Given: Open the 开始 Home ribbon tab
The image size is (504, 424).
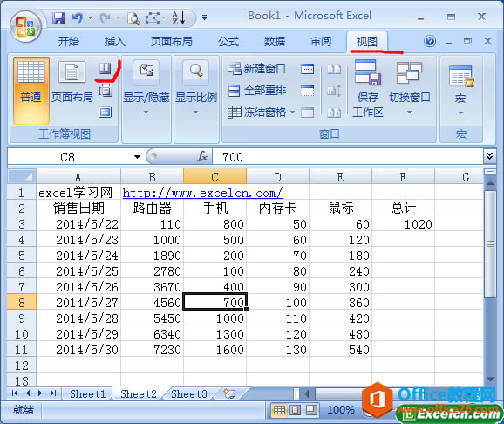Looking at the screenshot, I should pos(69,42).
